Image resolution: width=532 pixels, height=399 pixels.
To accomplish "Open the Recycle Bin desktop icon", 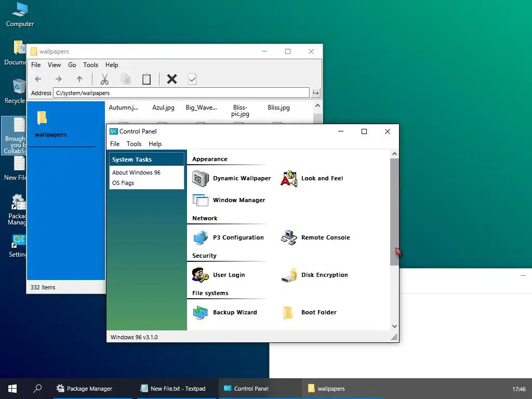I will click(x=15, y=91).
